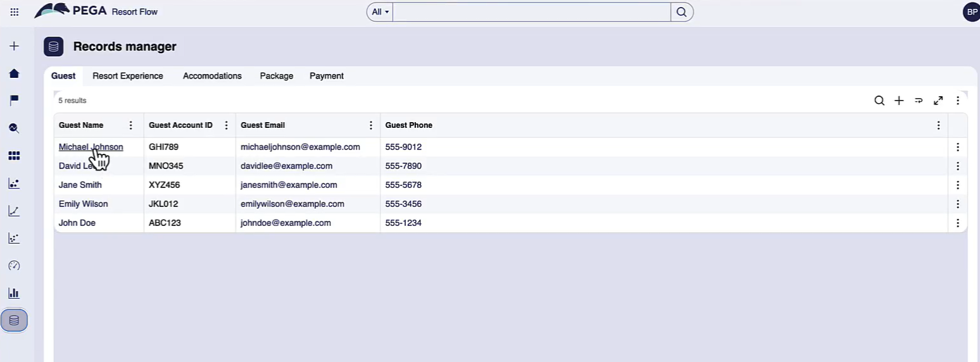Open the BP user profile avatar
The width and height of the screenshot is (980, 362).
click(x=972, y=12)
